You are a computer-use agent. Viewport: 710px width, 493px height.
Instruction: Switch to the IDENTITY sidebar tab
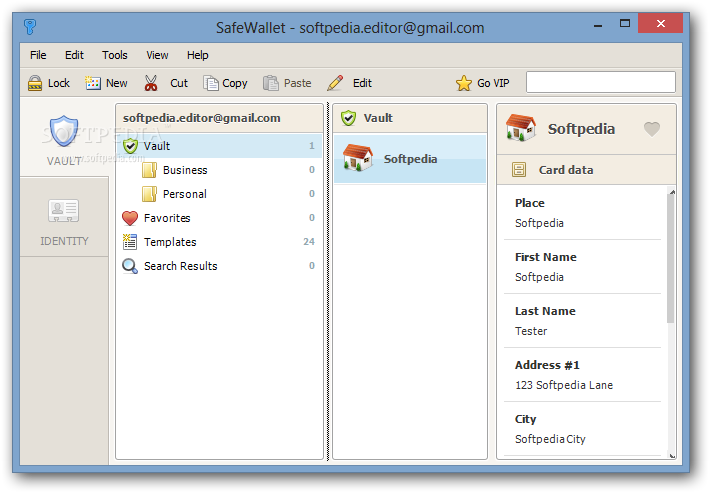click(64, 217)
